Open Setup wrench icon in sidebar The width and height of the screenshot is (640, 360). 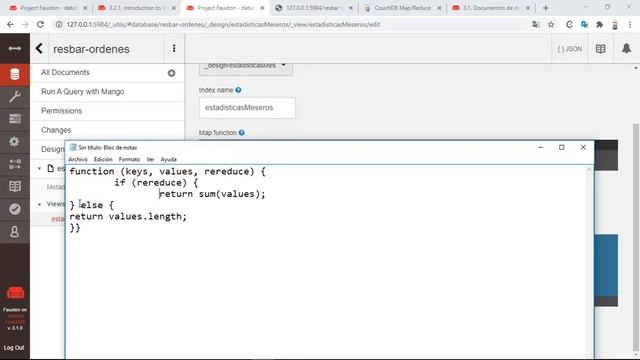click(x=15, y=97)
